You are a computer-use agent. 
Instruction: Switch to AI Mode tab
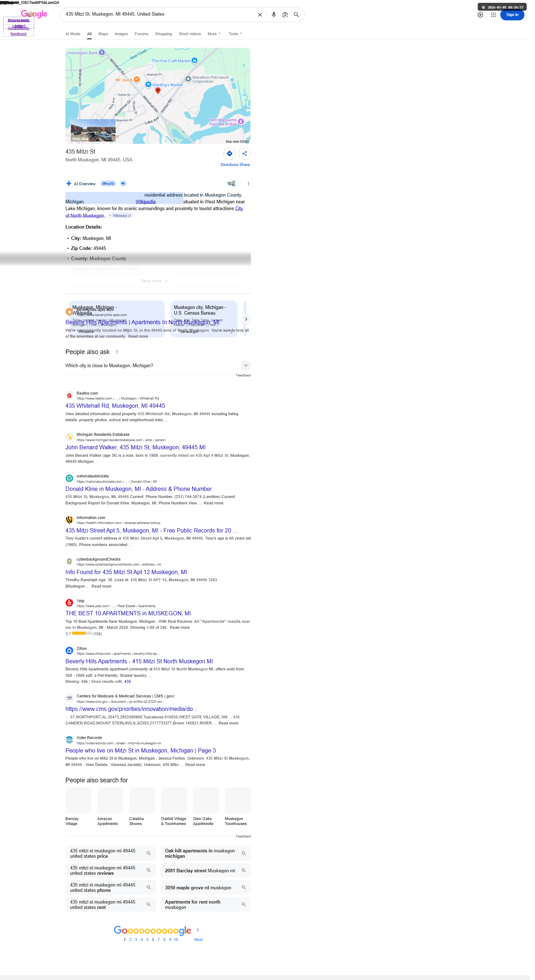click(x=73, y=34)
